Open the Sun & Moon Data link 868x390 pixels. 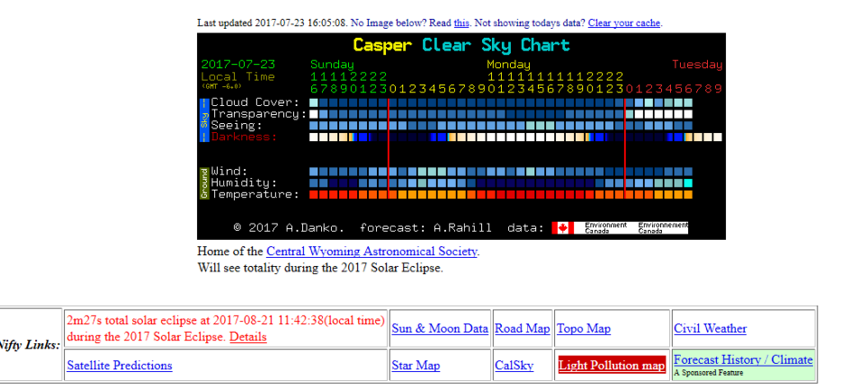pos(440,328)
